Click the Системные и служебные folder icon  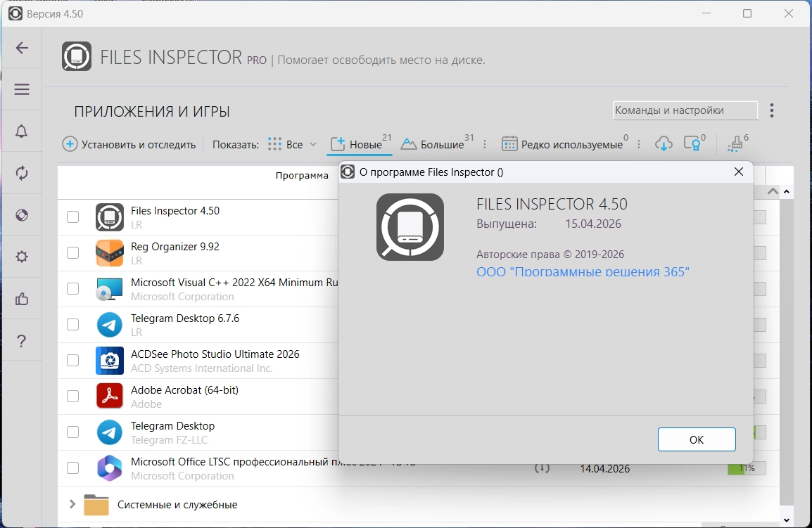[x=96, y=505]
